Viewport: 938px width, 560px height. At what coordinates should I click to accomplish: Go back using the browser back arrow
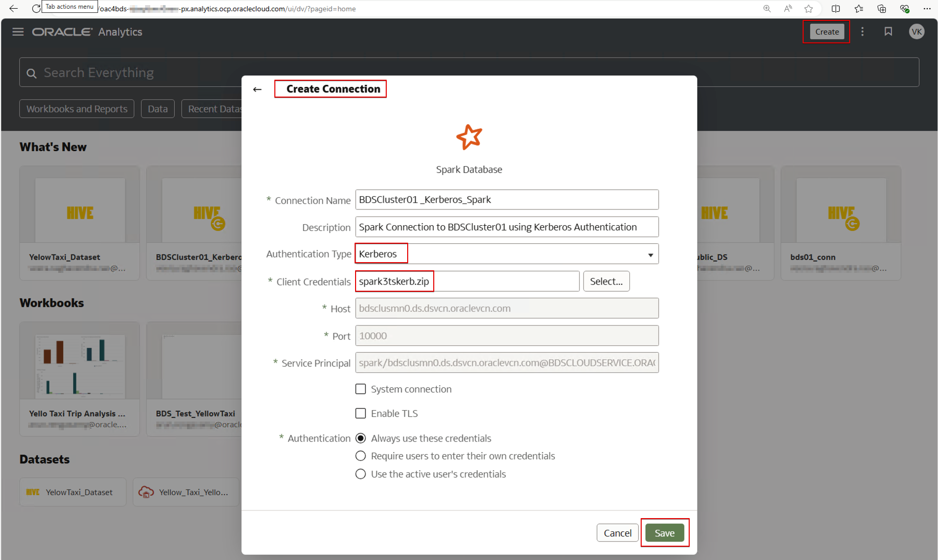[14, 8]
